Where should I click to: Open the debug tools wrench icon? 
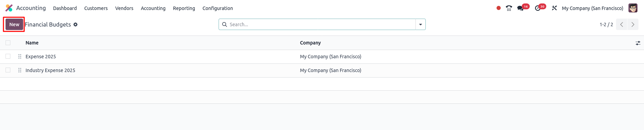(554, 8)
